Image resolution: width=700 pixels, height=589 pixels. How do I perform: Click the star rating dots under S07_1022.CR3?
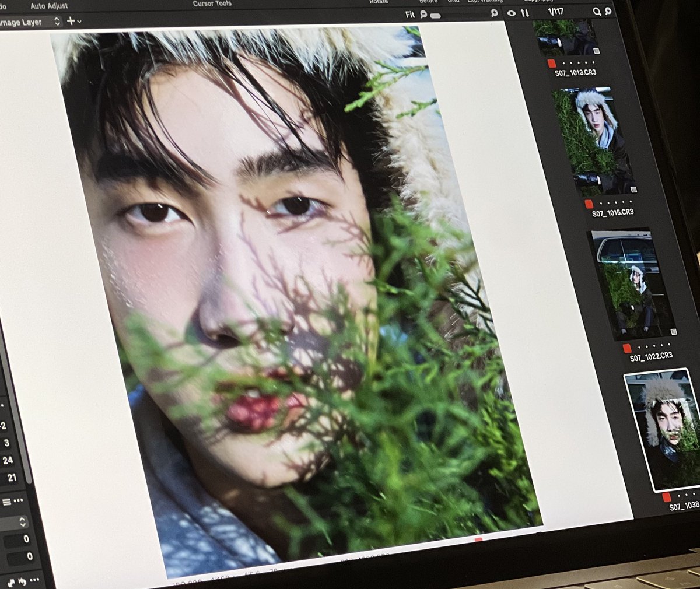pos(654,346)
